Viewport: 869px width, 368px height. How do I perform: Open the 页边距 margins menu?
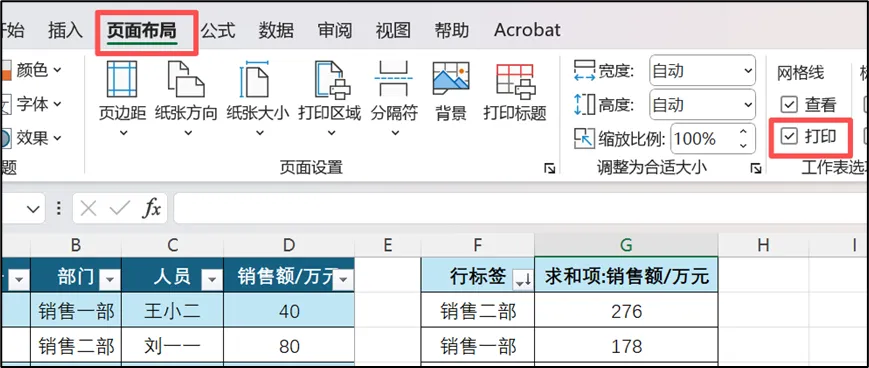(x=122, y=99)
